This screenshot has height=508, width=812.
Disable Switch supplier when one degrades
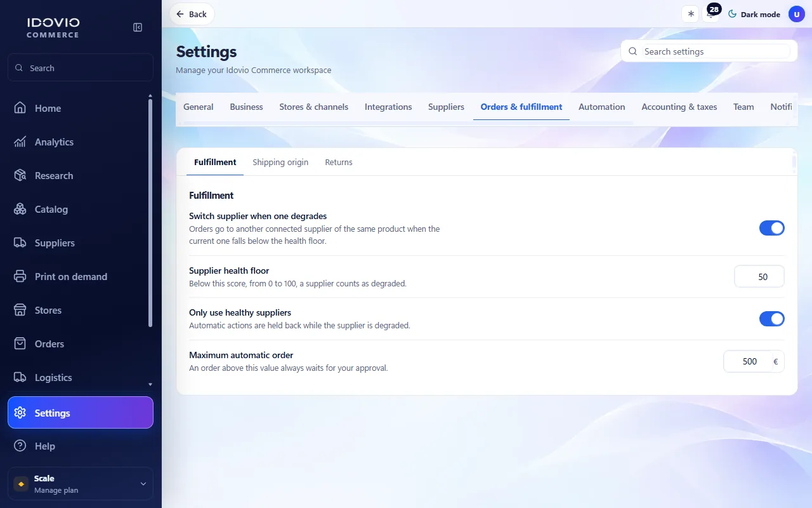[x=772, y=228]
